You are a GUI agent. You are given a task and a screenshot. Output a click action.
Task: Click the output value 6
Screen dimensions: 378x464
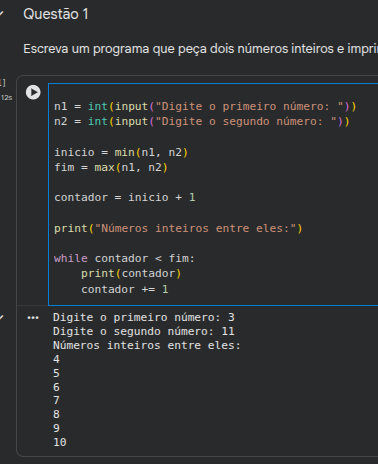(x=56, y=387)
